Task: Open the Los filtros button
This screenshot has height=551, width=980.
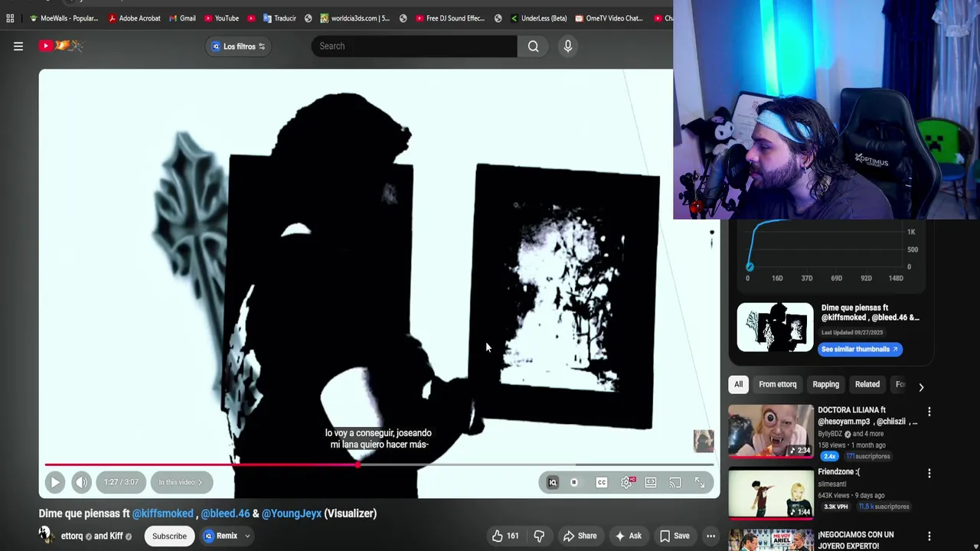Action: (x=239, y=47)
